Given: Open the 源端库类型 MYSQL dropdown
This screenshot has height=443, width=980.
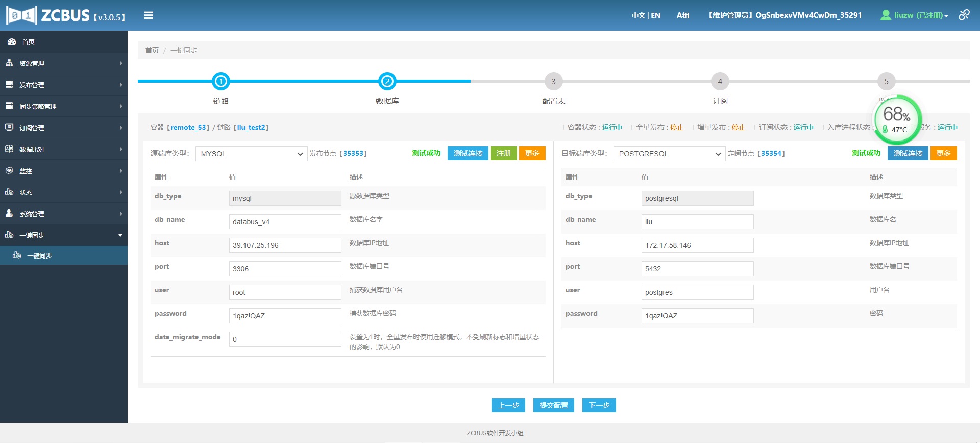Looking at the screenshot, I should [251, 154].
